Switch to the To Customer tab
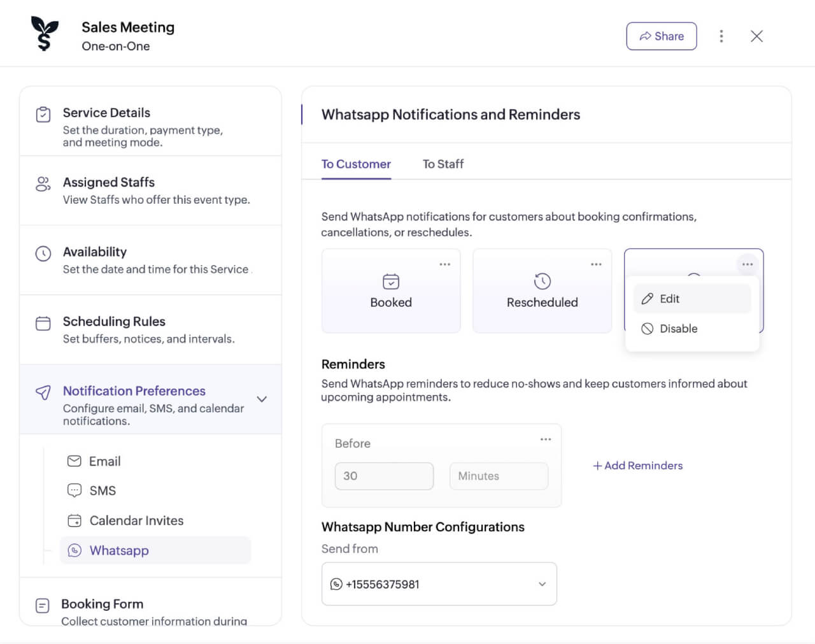Viewport: 815px width, 644px height. 356,164
